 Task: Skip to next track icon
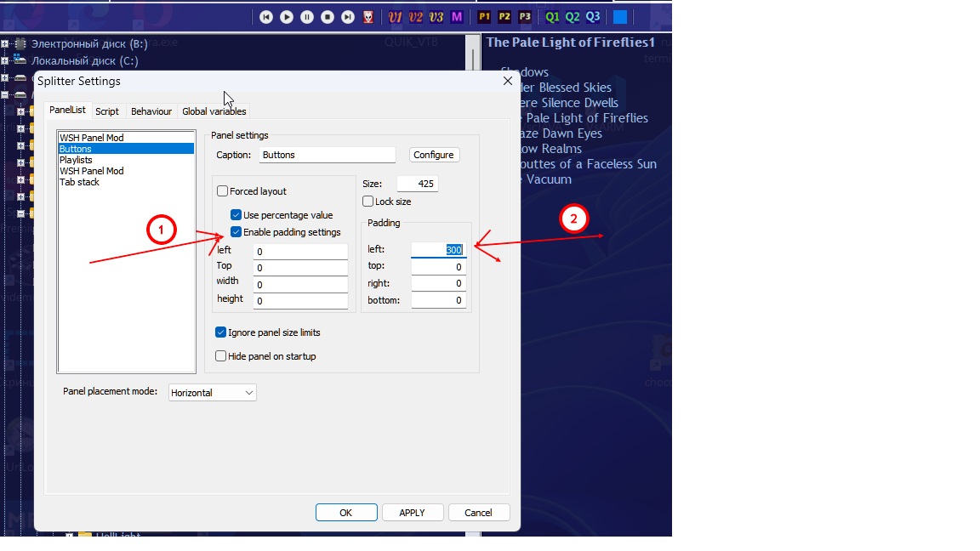pyautogui.click(x=348, y=17)
